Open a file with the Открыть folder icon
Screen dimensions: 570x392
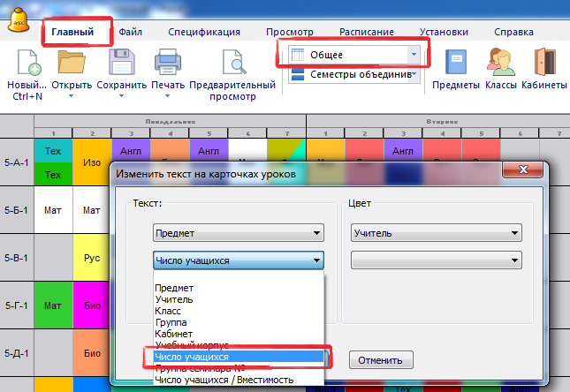click(x=71, y=65)
